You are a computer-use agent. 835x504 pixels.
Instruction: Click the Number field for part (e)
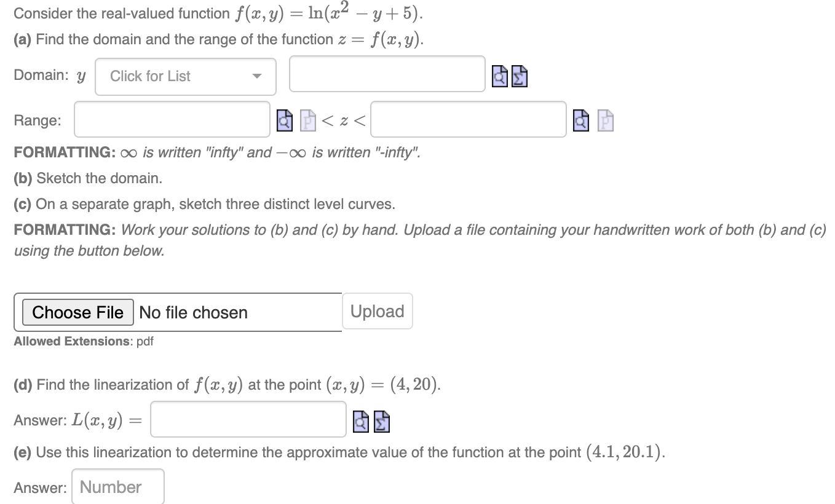coord(117,486)
